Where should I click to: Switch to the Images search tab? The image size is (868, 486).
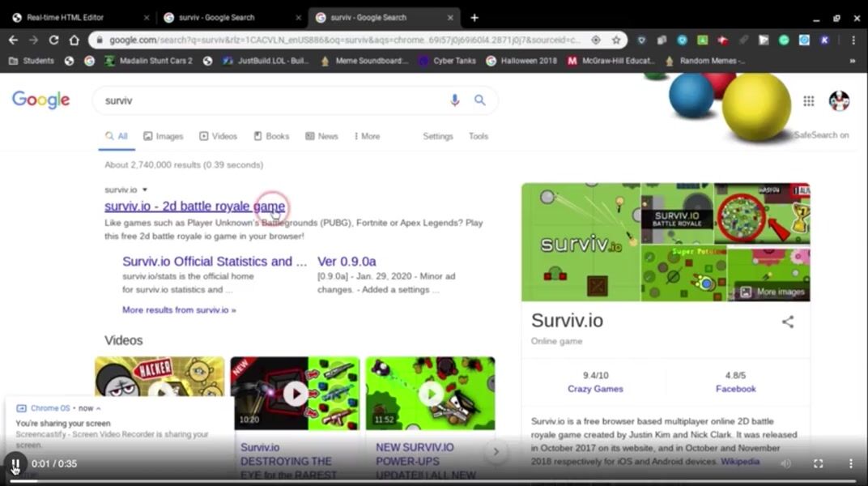click(164, 136)
